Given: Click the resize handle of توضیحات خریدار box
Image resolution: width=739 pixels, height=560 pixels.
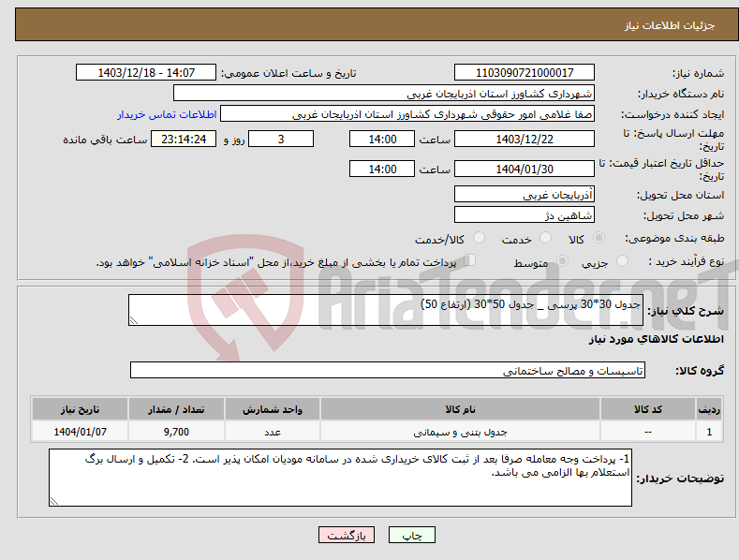Looking at the screenshot, I should 54,501.
